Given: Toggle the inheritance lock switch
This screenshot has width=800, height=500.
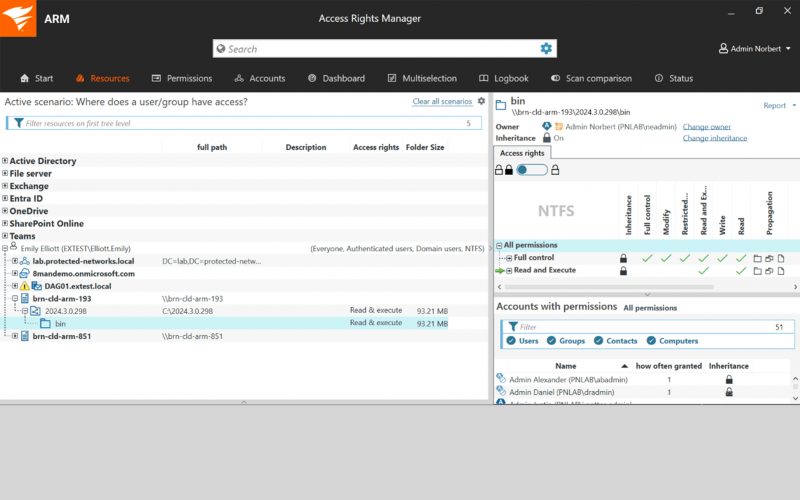Looking at the screenshot, I should 532,170.
